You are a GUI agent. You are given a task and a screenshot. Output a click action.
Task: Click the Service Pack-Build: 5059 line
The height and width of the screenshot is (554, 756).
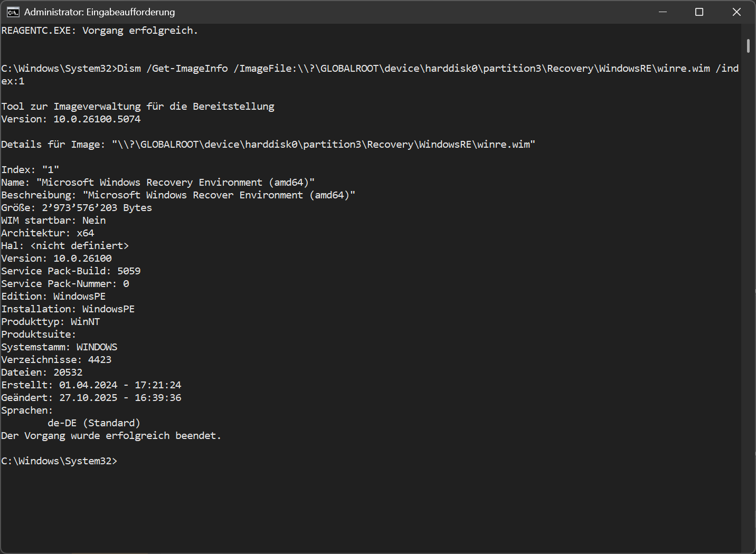[71, 271]
